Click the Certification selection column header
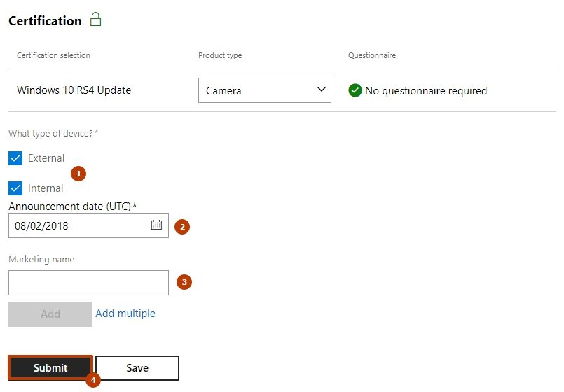564x392 pixels. [x=53, y=55]
